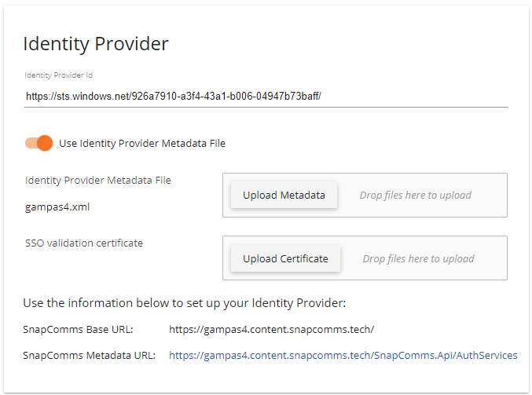This screenshot has height=395, width=532.
Task: Click the "SnapComms Base URL:" label
Action: 78,329
